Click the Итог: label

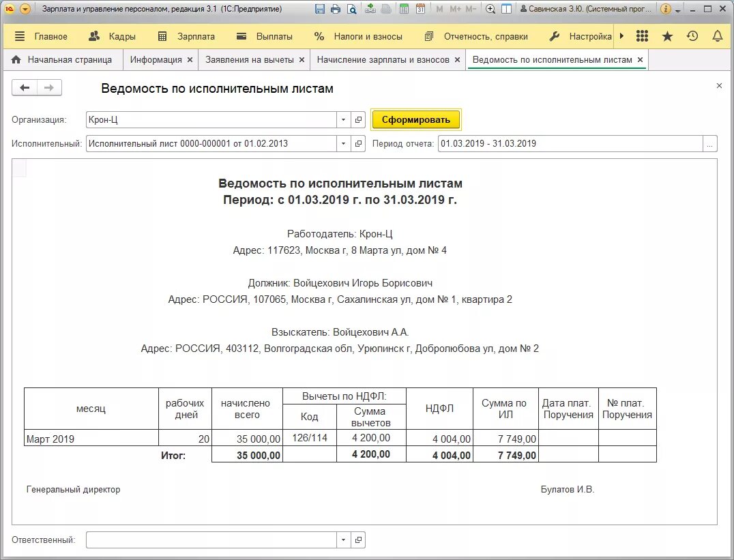[x=173, y=455]
